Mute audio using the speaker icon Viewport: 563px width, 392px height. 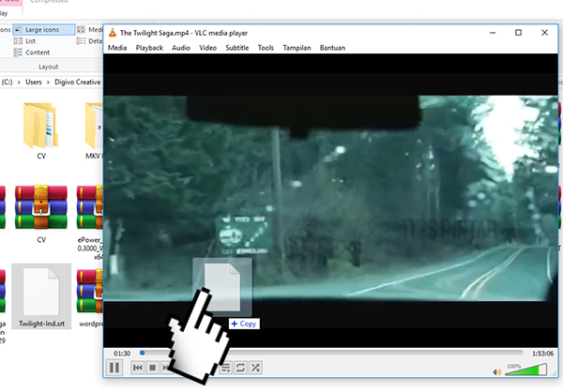pyautogui.click(x=497, y=372)
